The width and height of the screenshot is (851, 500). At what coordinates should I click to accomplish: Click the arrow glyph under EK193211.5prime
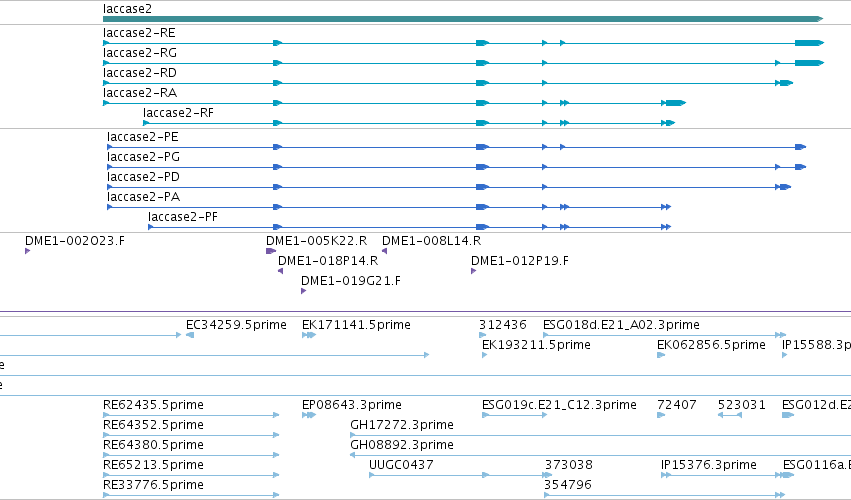pyautogui.click(x=485, y=355)
